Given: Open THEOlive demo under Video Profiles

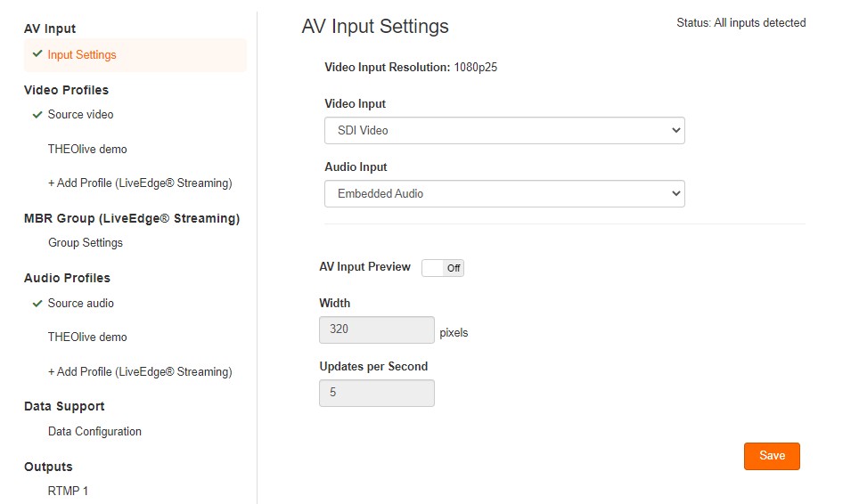Looking at the screenshot, I should tap(87, 150).
